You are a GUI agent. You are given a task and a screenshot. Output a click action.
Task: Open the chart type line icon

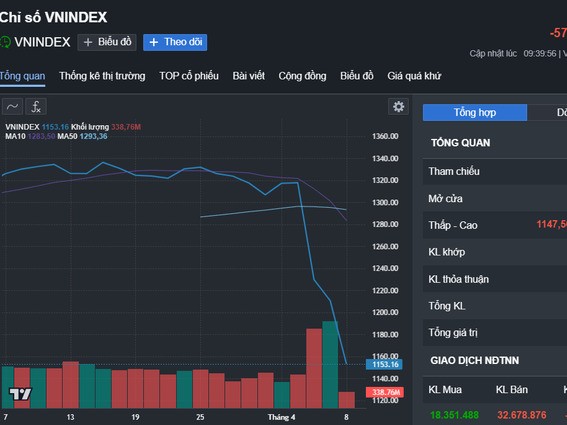click(13, 107)
